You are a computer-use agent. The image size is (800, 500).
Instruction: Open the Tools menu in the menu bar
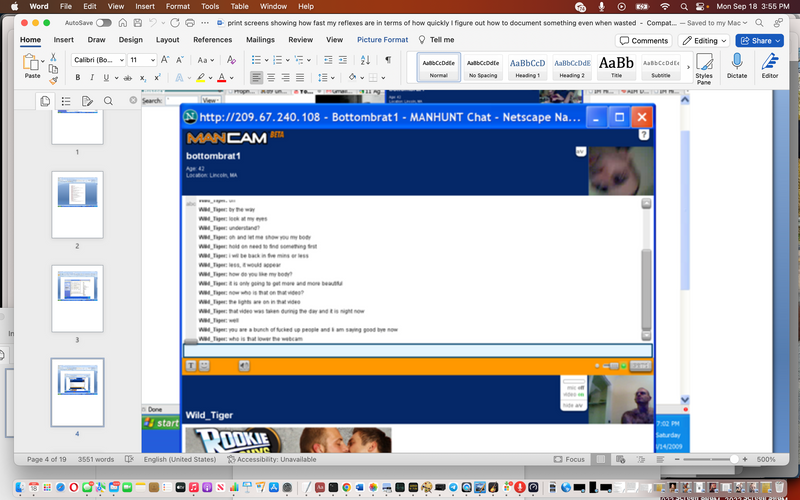[x=210, y=7]
